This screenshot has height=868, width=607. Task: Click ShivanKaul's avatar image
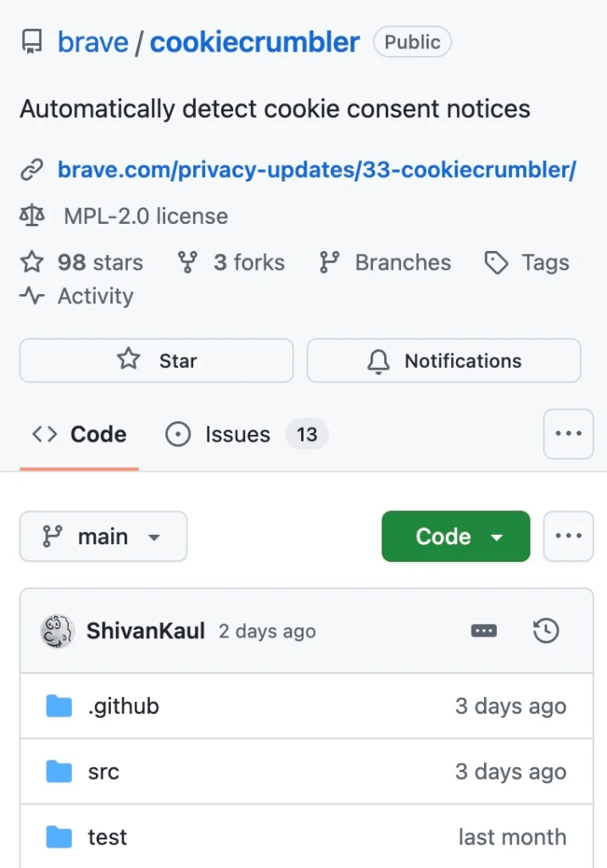click(x=58, y=632)
